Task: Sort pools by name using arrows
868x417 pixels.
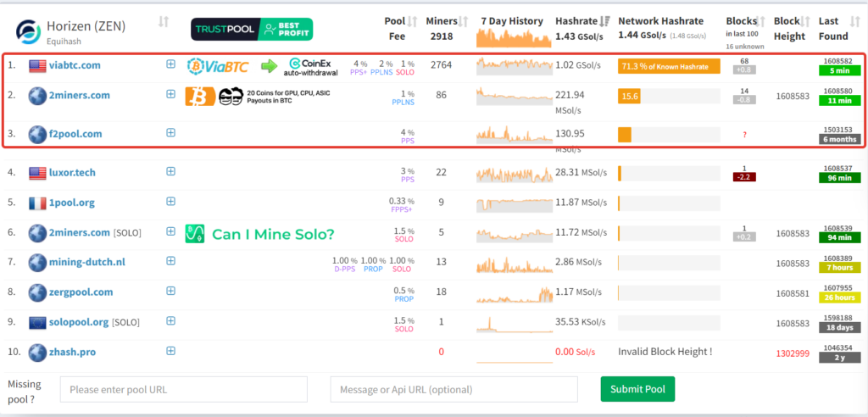Action: pos(164,21)
